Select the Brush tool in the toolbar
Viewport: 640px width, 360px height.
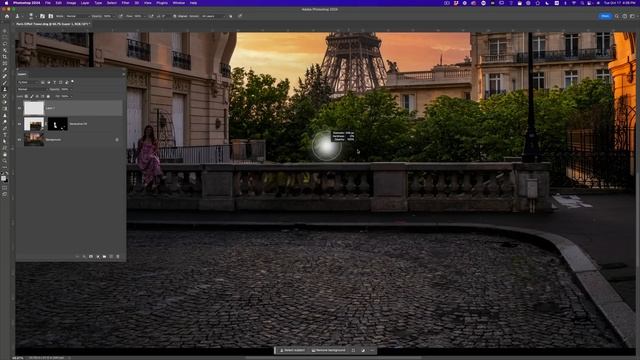click(x=5, y=82)
